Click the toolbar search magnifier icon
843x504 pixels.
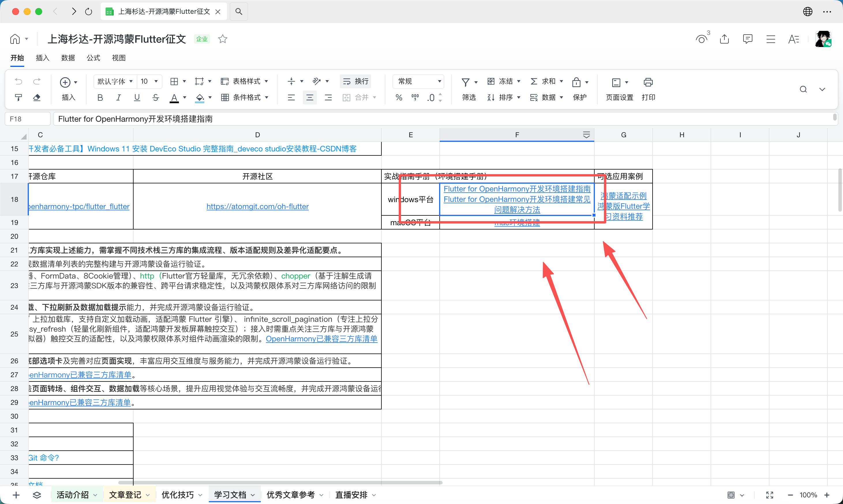803,89
